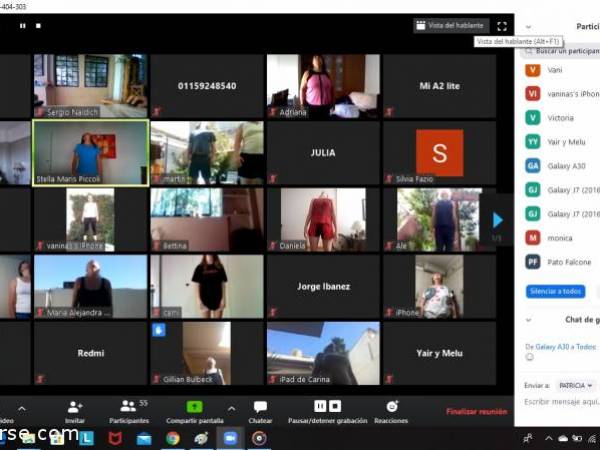Open Google Chrome from the taskbar

coord(173,439)
